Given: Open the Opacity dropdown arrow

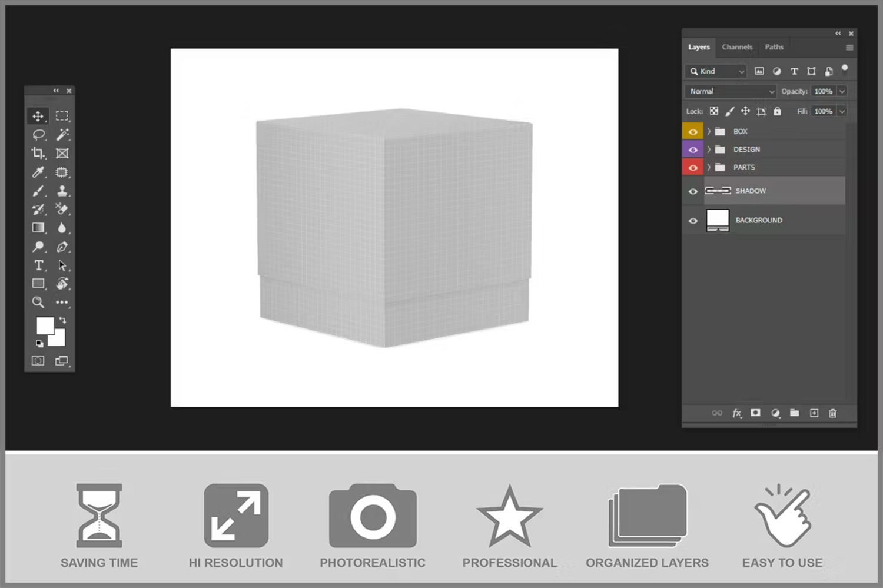Looking at the screenshot, I should pos(842,91).
